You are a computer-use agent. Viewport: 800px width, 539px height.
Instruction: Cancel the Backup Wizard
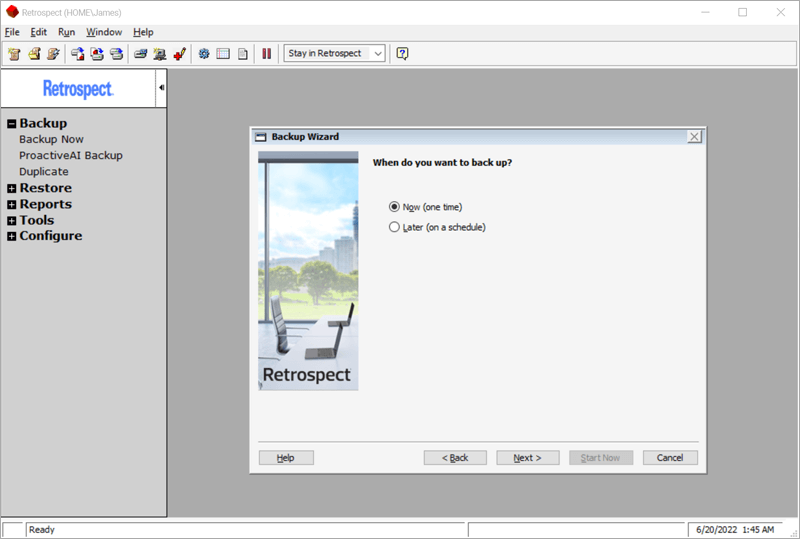670,458
